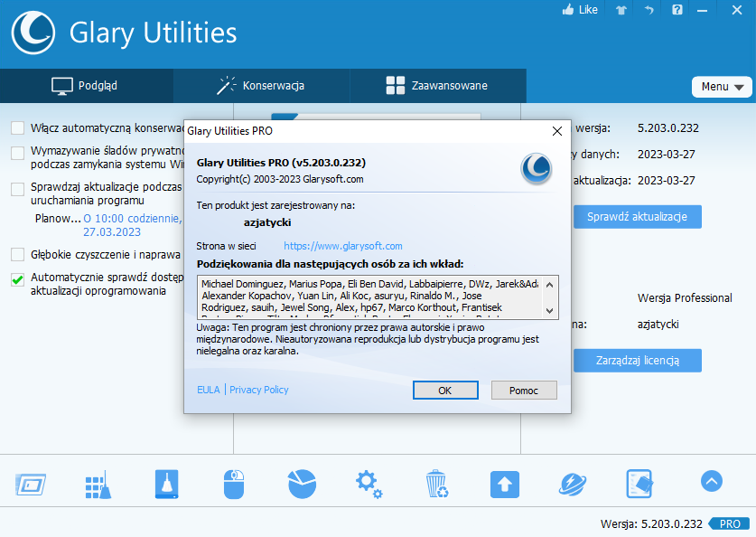This screenshot has width=756, height=537.
Task: Toggle Wymazywanie śladów prywatności checkbox
Action: click(18, 153)
